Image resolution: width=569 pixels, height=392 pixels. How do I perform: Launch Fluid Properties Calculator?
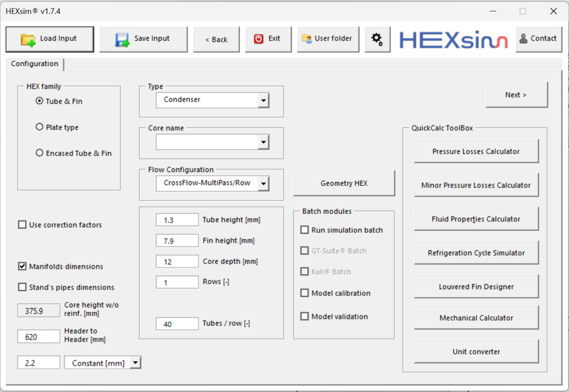(476, 219)
